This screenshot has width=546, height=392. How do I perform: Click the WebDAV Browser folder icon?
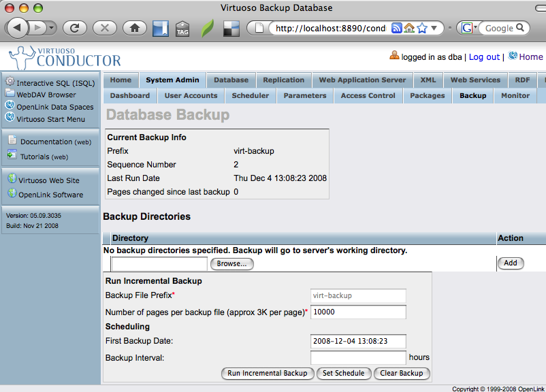10,94
